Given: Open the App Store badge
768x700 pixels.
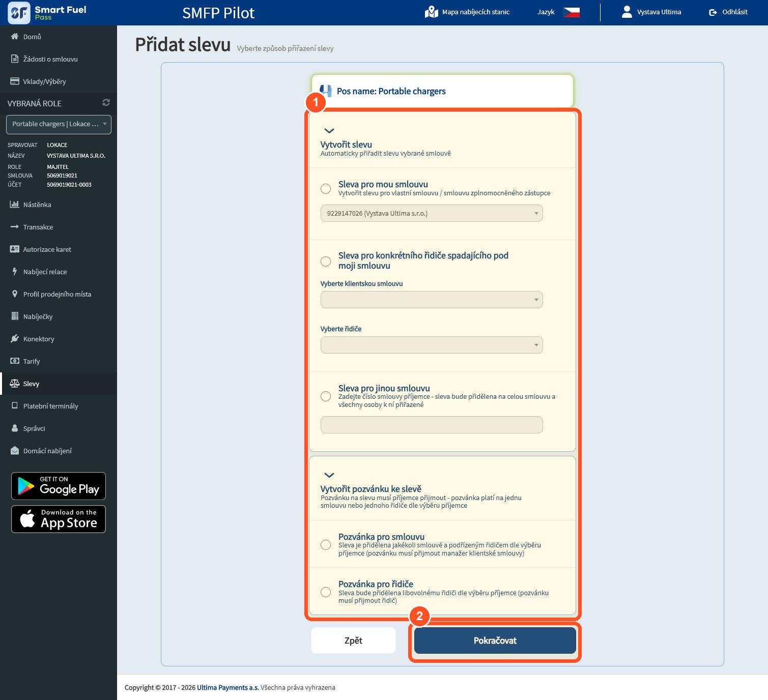Looking at the screenshot, I should tap(59, 519).
